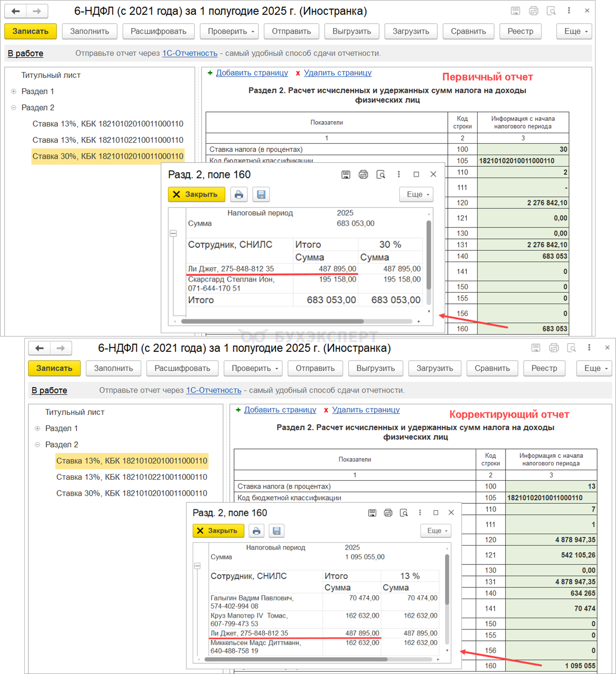Screen dimensions: 616x674
Task: Click Удалить страницу link in bottom report
Action: [x=365, y=410]
